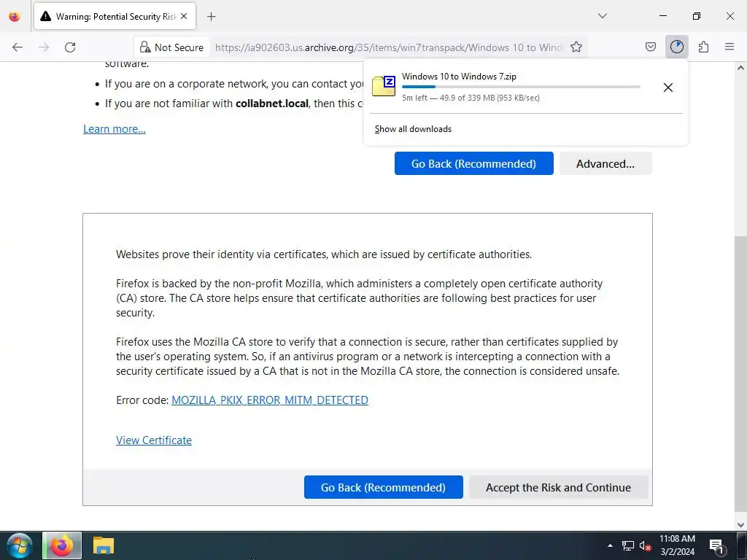This screenshot has height=560, width=747.
Task: Click the scrollbar up arrow
Action: click(740, 68)
